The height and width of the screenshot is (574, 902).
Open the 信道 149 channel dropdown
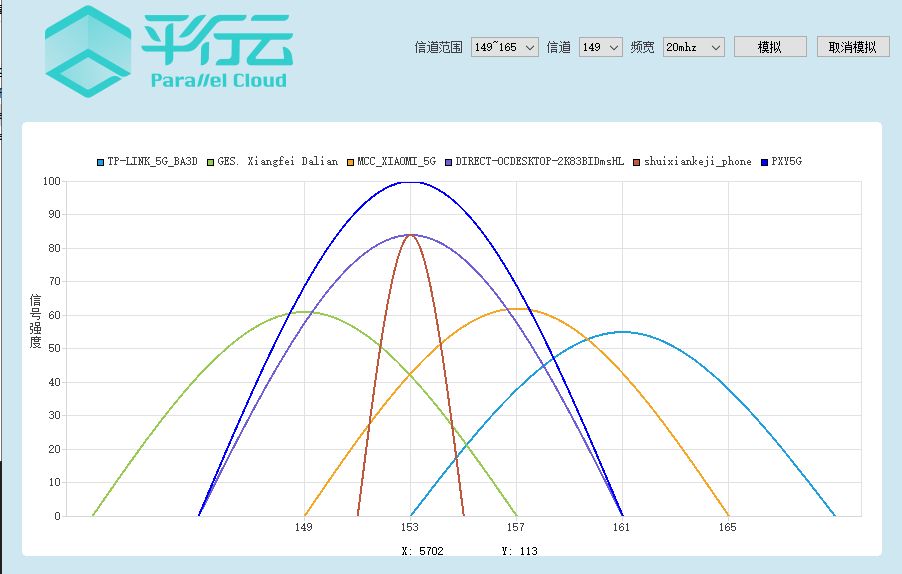click(601, 47)
